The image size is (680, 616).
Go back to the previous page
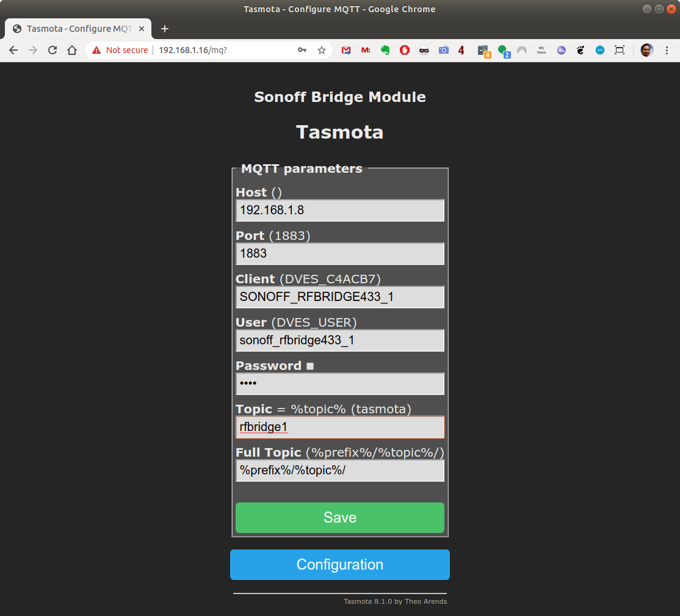(x=13, y=50)
